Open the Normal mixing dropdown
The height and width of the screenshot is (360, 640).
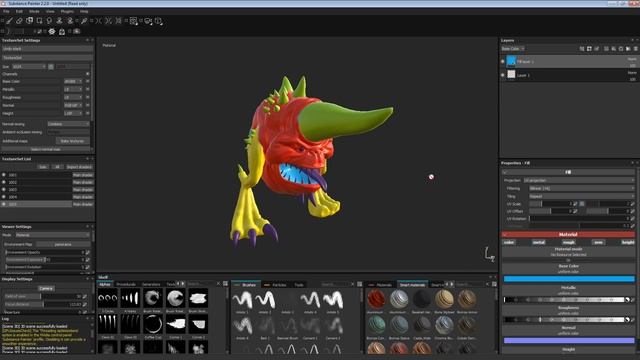click(x=68, y=124)
